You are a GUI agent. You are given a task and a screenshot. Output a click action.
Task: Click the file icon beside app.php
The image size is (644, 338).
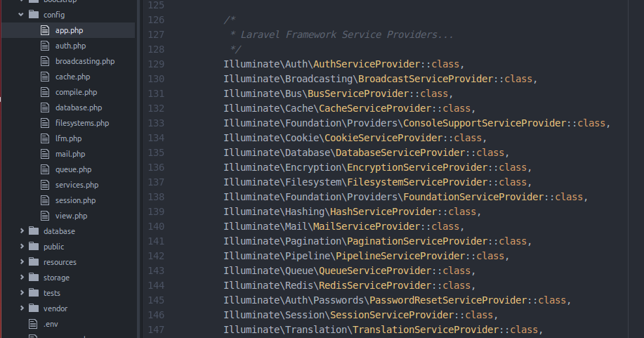pos(45,30)
